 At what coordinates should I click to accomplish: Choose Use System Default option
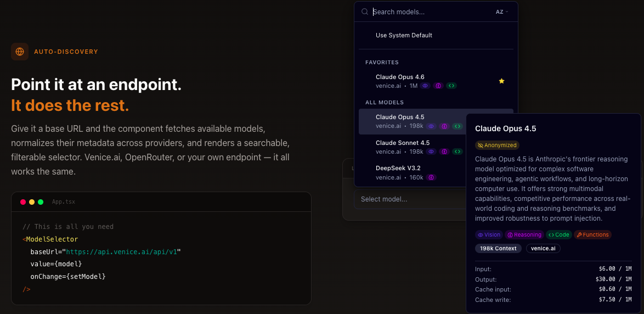tap(436, 35)
